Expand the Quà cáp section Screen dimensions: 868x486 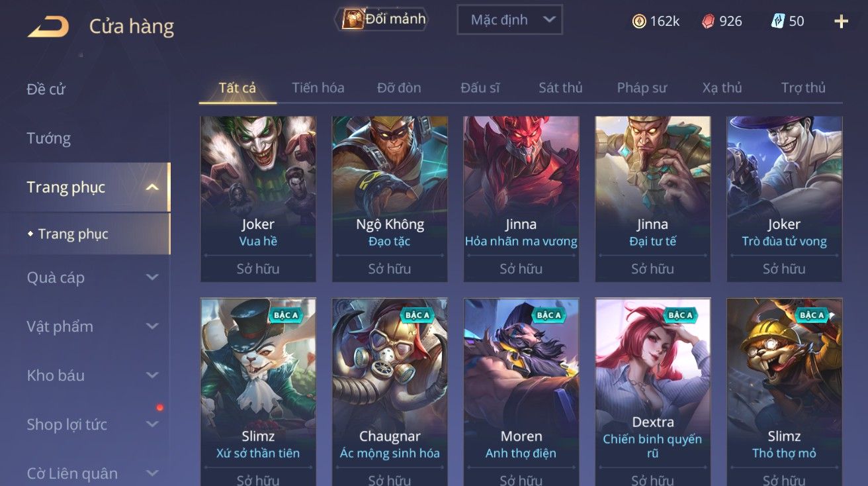[152, 277]
